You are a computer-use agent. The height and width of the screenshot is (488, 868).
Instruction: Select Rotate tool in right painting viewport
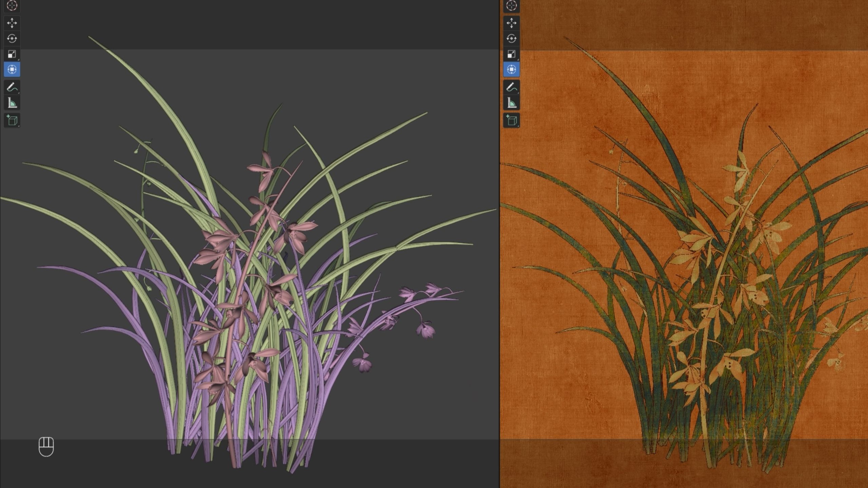511,39
